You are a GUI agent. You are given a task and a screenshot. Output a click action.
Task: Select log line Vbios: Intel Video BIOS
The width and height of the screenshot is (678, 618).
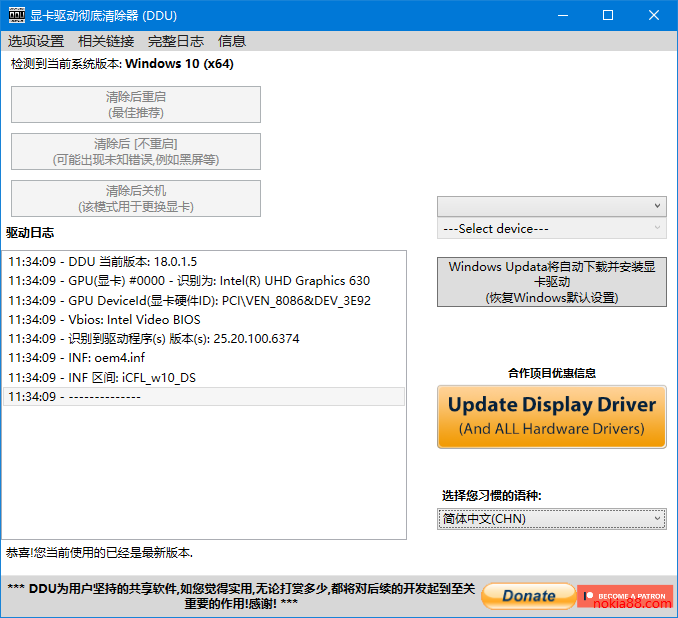click(x=204, y=320)
